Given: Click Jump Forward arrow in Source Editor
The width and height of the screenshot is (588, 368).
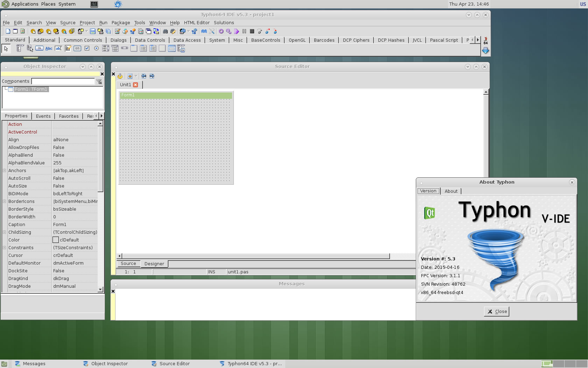Looking at the screenshot, I should coord(152,76).
